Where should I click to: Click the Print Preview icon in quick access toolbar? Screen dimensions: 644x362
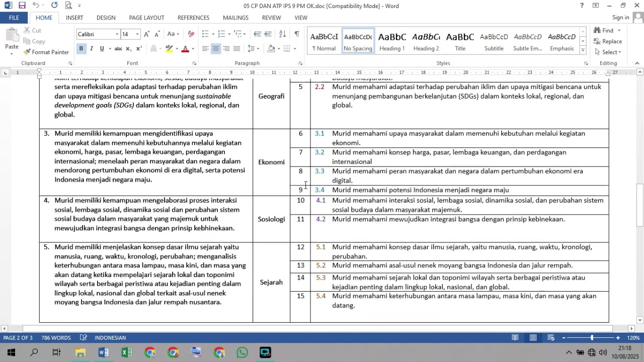pyautogui.click(x=68, y=6)
